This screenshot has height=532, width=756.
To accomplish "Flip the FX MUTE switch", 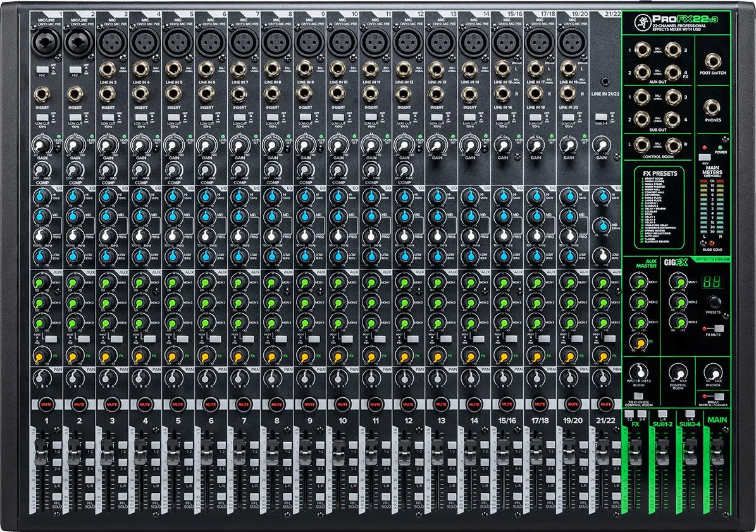I will pos(719,328).
